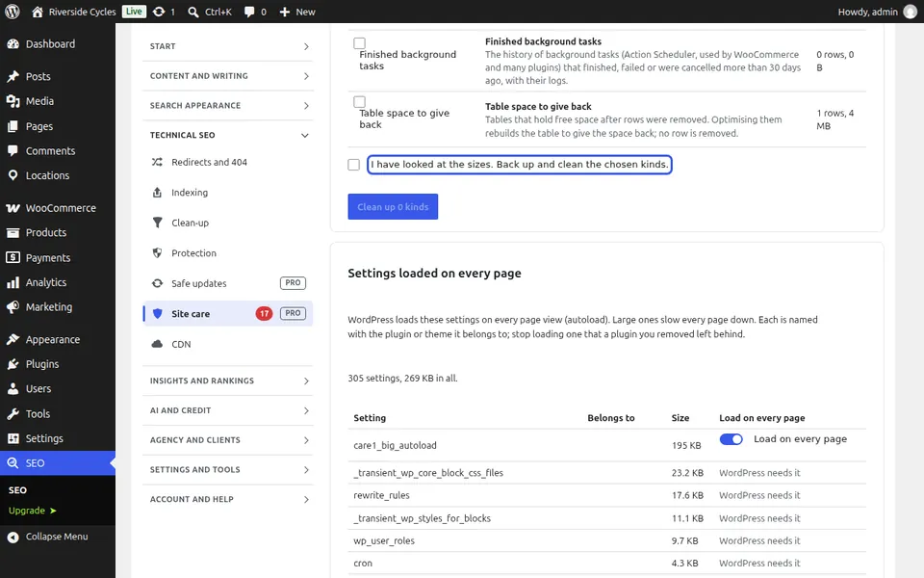Click the Clean-up funnel icon
924x578 pixels.
click(x=157, y=223)
